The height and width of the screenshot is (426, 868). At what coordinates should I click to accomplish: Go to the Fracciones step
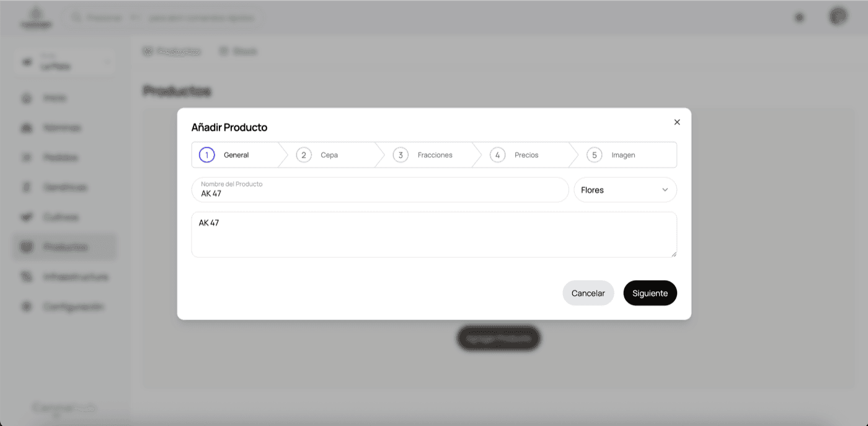[x=435, y=155]
